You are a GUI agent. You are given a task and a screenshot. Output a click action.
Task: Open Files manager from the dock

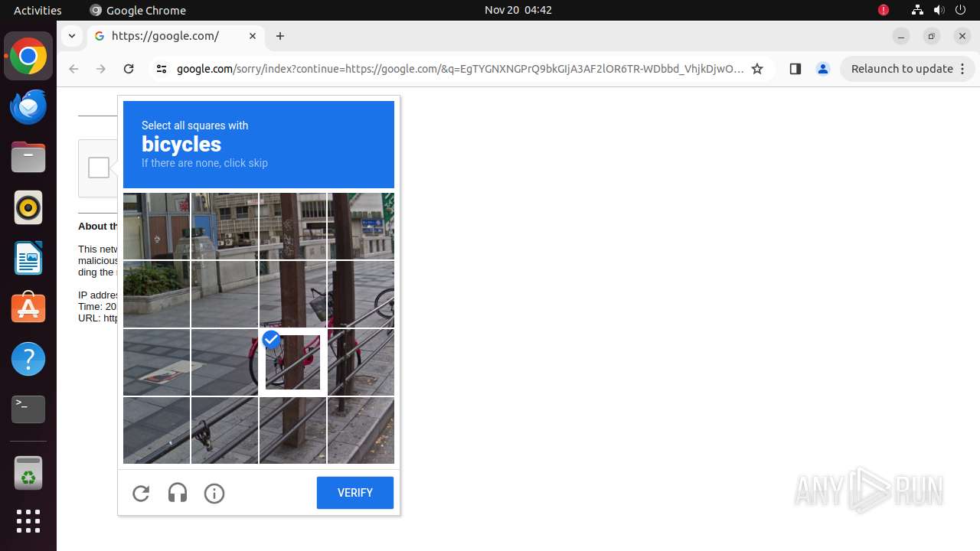pos(28,158)
